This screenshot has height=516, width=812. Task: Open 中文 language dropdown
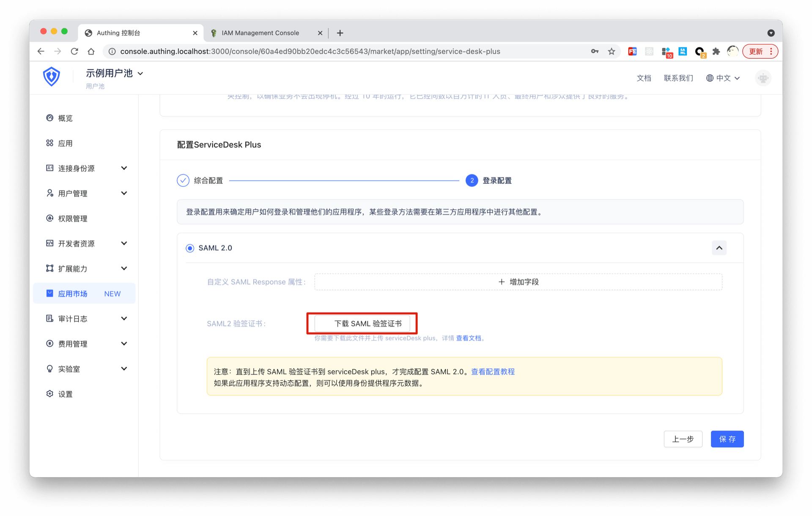coord(723,78)
